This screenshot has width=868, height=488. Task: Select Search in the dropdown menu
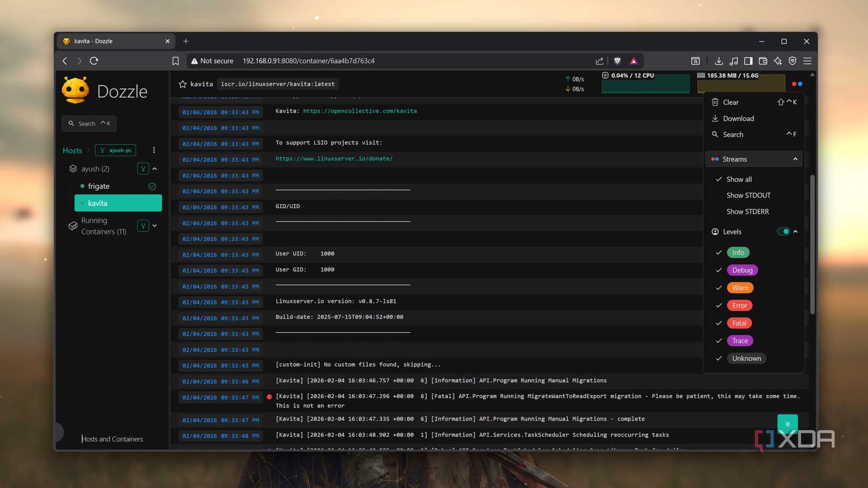754,135
